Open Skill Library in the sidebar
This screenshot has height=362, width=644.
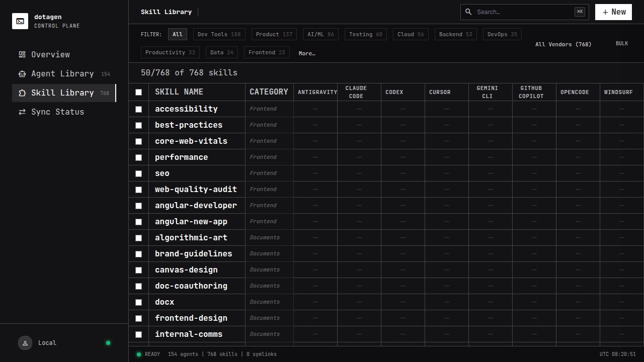pos(64,93)
